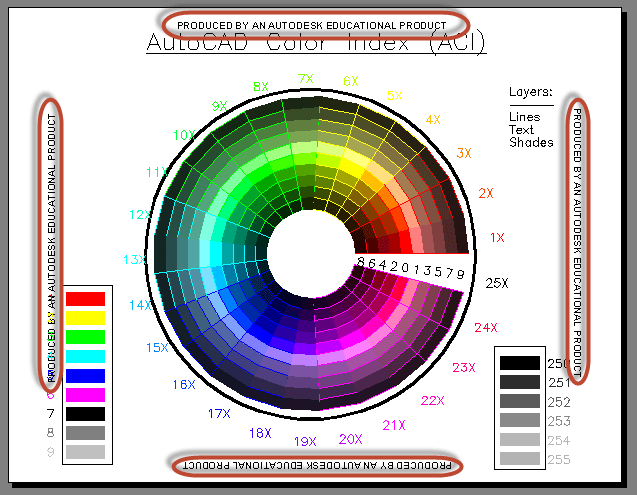Click the "9X" wheel label
This screenshot has height=495, width=637.
click(219, 106)
